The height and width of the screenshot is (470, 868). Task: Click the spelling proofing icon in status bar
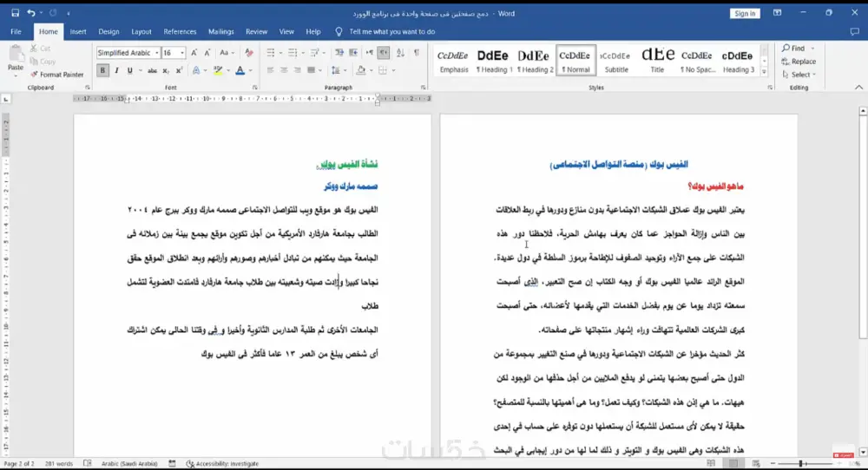click(88, 463)
